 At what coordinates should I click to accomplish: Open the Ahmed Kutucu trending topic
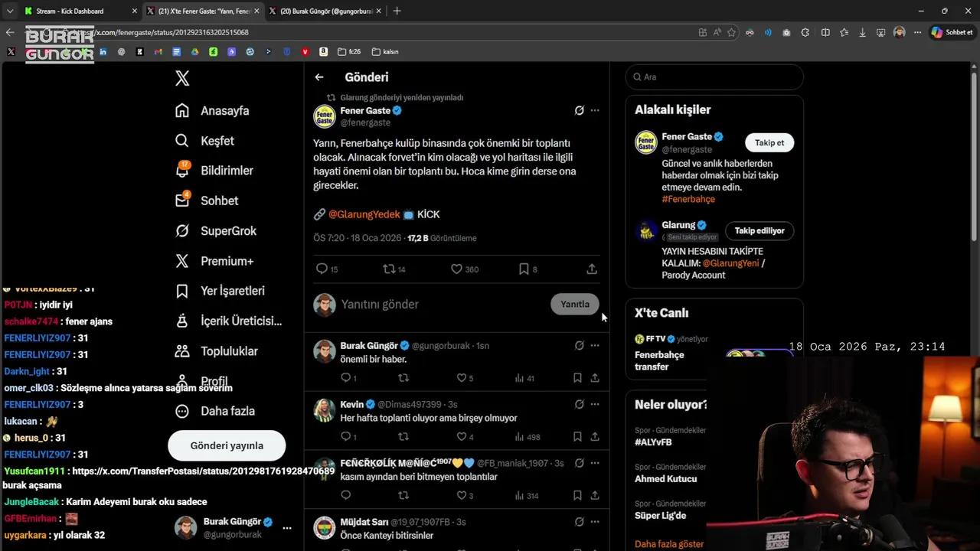(665, 479)
